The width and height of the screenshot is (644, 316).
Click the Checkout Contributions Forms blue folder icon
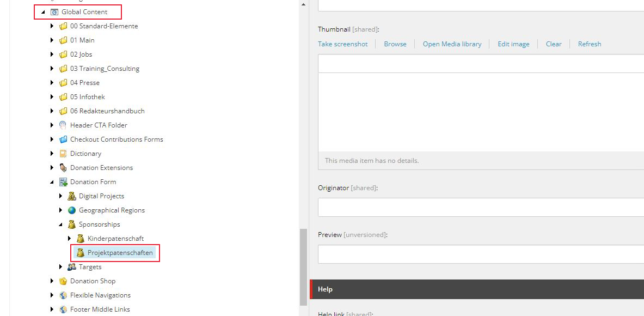click(63, 139)
